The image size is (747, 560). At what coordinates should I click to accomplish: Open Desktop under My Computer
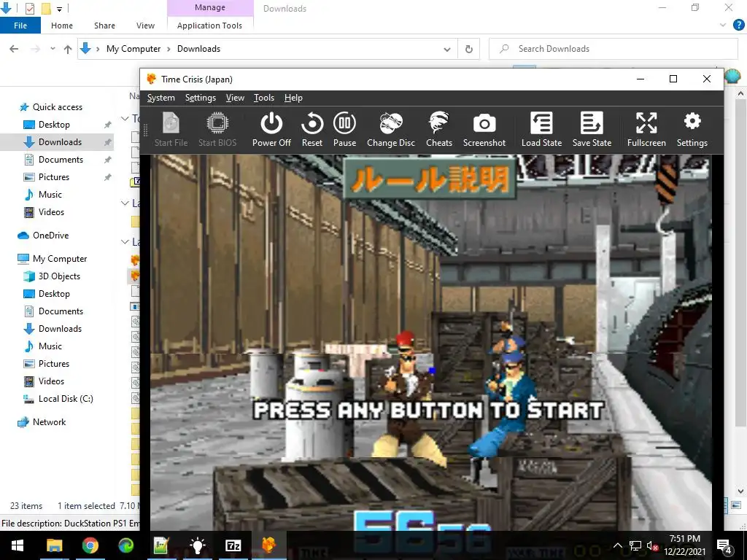(54, 294)
